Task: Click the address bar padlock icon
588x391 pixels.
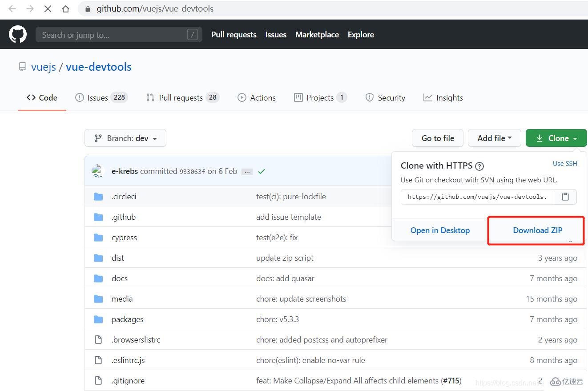Action: pyautogui.click(x=88, y=9)
